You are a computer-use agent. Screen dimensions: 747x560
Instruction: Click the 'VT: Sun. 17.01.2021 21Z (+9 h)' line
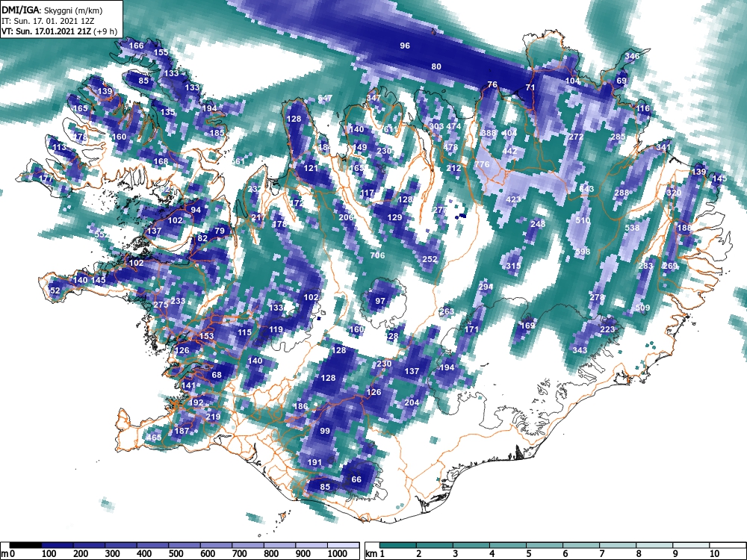[59, 31]
